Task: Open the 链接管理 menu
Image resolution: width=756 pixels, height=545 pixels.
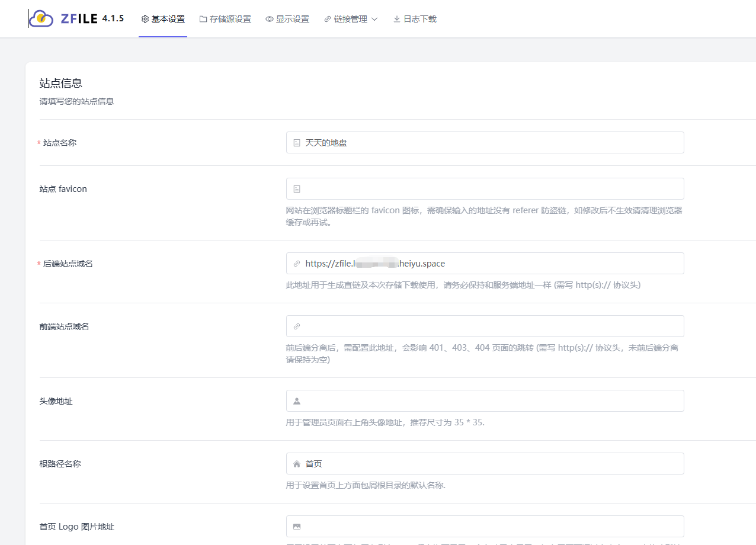Action: click(351, 19)
